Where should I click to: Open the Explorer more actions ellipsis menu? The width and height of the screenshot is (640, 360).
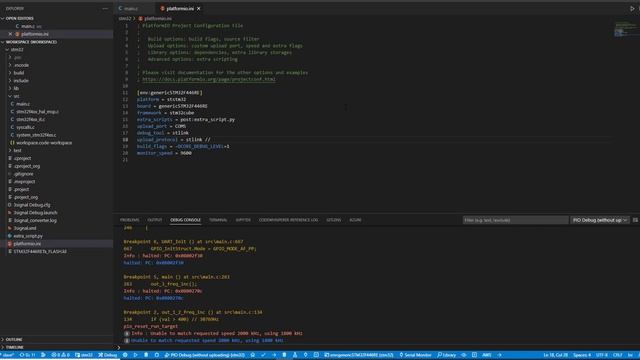[x=105, y=9]
